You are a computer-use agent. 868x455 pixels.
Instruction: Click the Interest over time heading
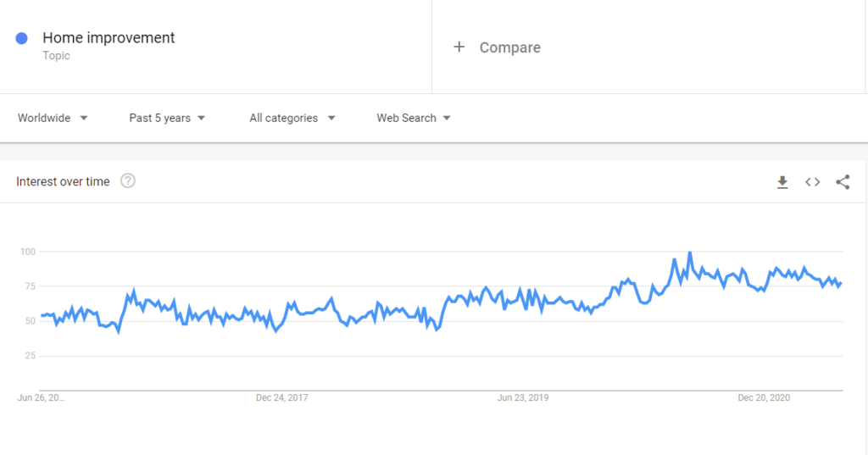point(63,181)
